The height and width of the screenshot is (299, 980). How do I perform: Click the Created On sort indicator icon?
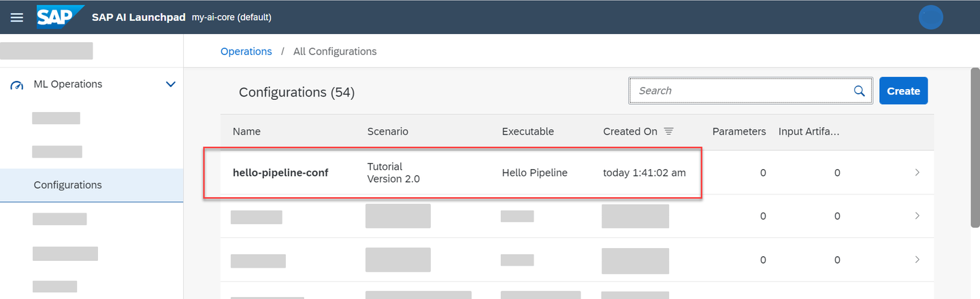pyautogui.click(x=668, y=131)
